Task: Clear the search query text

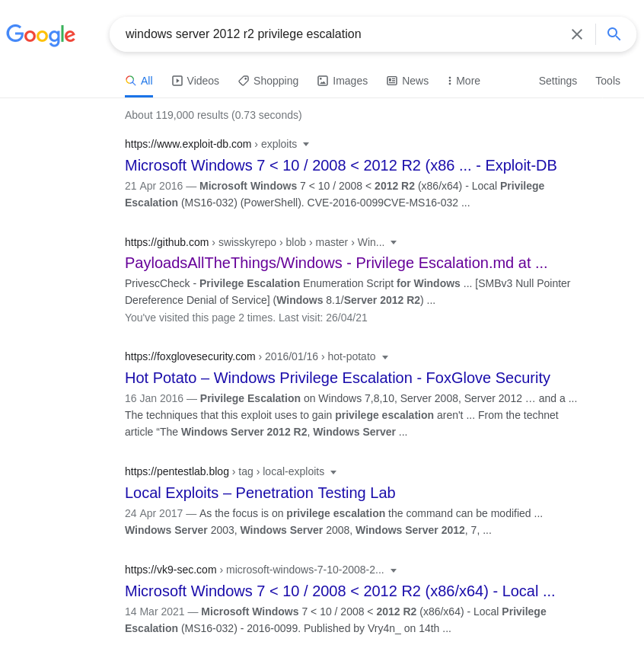Action: [577, 34]
